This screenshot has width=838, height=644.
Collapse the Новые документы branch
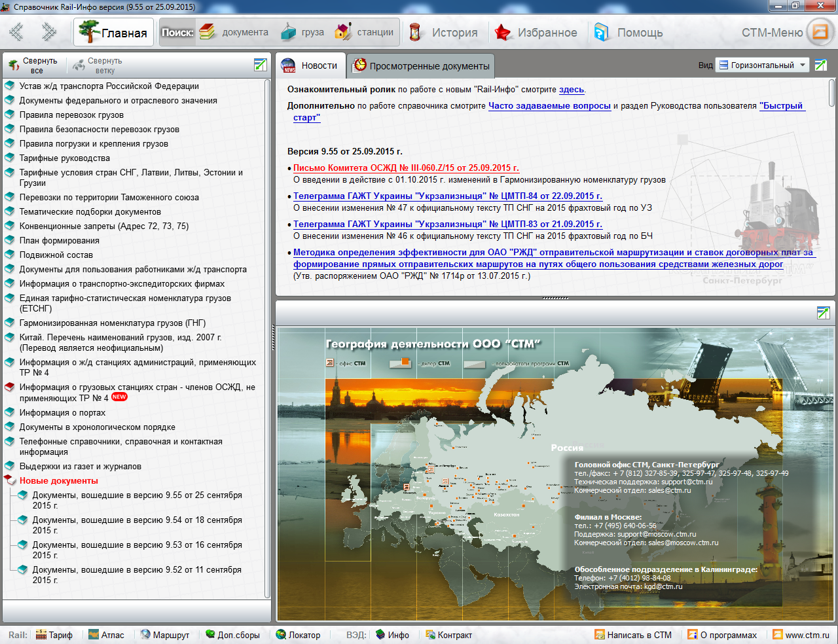click(9, 480)
